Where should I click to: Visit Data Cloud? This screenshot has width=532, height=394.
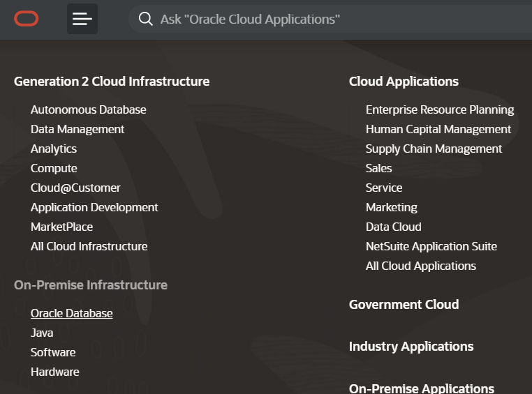pyautogui.click(x=393, y=227)
